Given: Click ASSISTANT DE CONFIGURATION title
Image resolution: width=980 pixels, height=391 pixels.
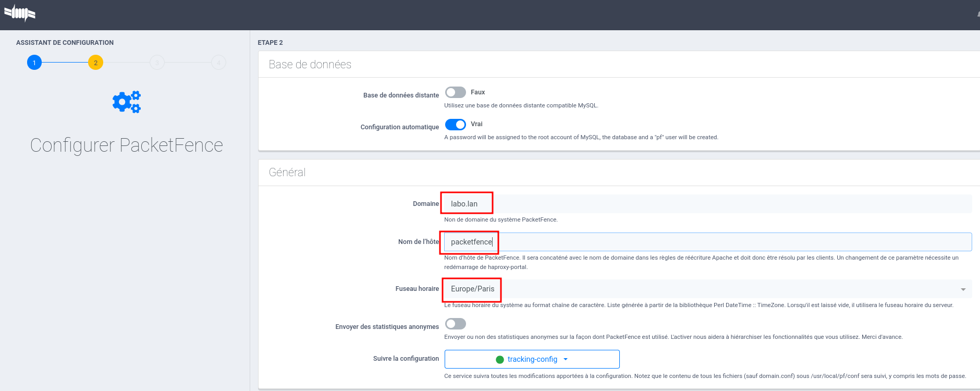Looking at the screenshot, I should click(x=65, y=43).
